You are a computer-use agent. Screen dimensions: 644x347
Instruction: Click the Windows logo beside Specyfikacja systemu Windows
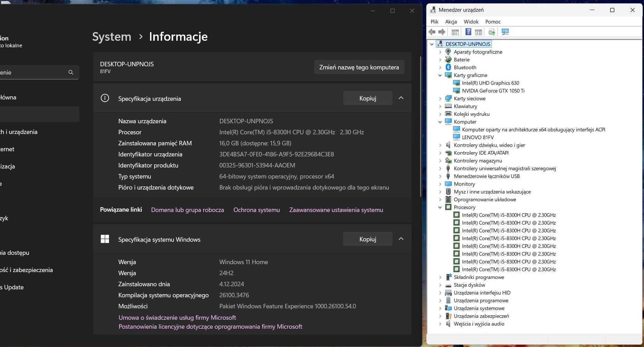[105, 239]
